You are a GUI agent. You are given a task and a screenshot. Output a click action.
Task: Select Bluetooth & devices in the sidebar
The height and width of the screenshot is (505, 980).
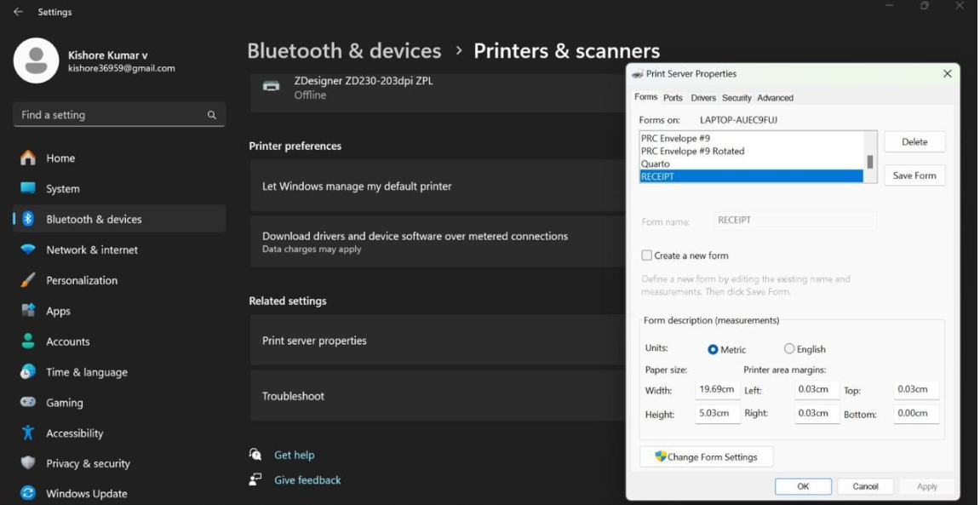tap(118, 220)
